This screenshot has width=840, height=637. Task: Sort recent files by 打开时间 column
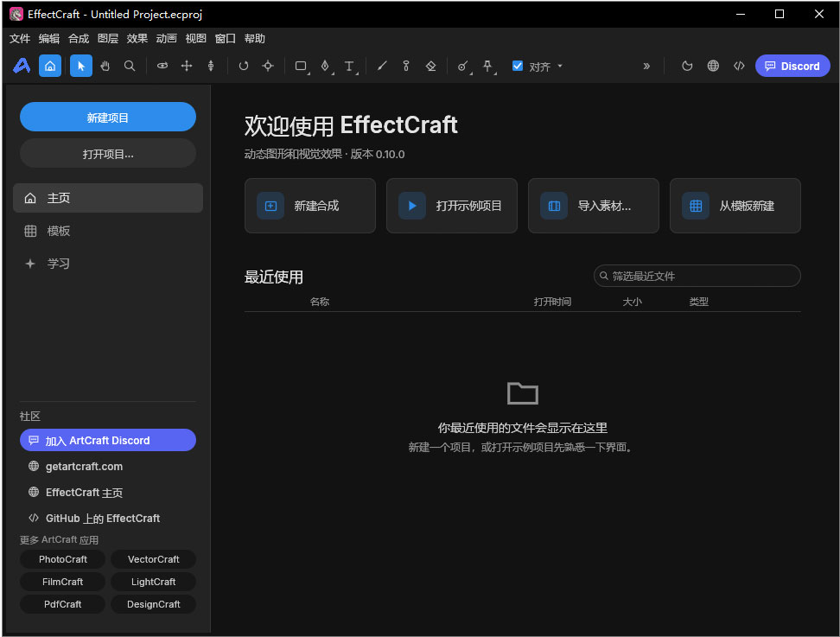(552, 303)
